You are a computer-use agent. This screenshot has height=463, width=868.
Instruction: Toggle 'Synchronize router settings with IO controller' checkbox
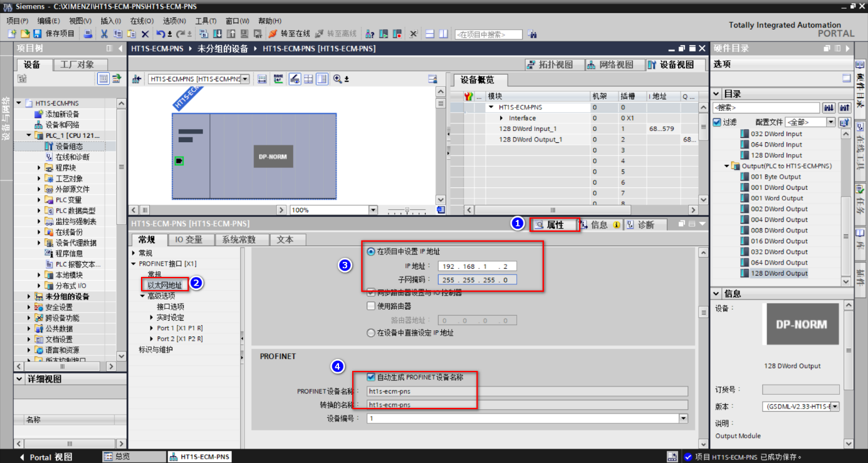[x=371, y=293]
